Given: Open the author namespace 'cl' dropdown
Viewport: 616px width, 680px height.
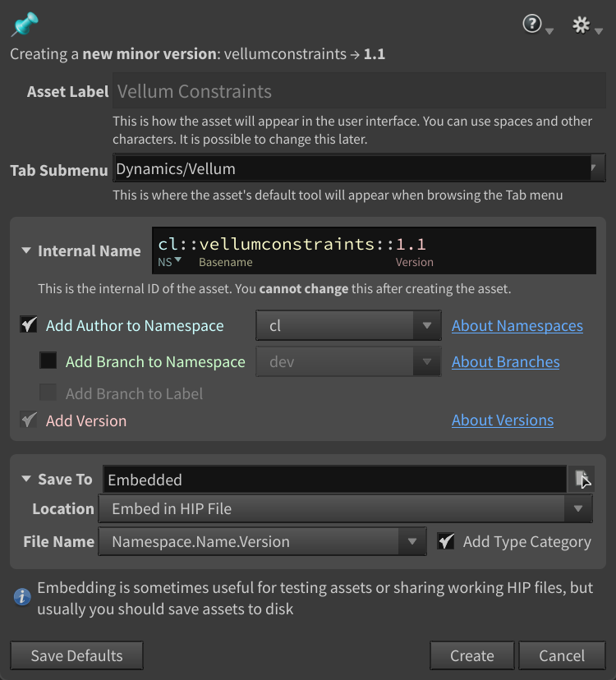Looking at the screenshot, I should click(426, 325).
